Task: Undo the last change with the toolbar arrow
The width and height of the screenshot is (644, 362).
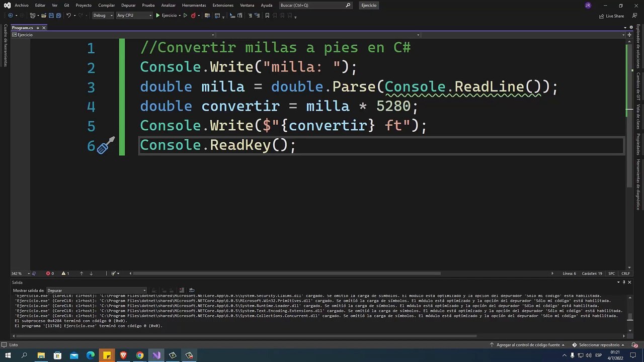Action: tap(68, 15)
